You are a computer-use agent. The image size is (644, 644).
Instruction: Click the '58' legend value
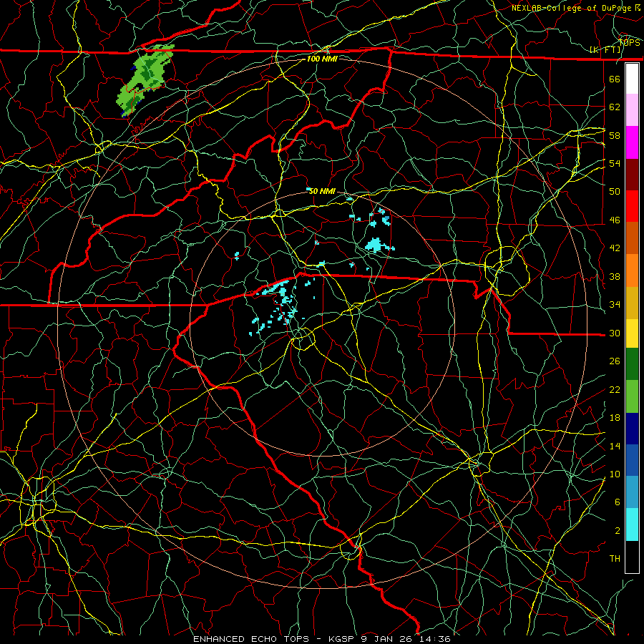[x=615, y=135]
